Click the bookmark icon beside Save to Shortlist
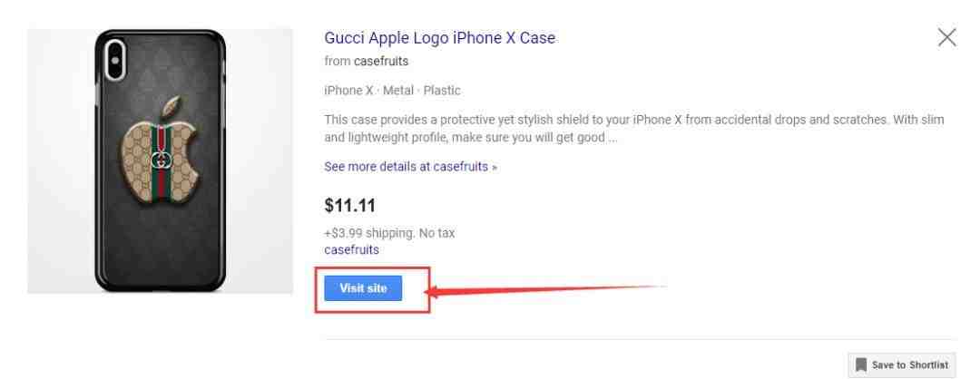The width and height of the screenshot is (980, 379). 860,364
